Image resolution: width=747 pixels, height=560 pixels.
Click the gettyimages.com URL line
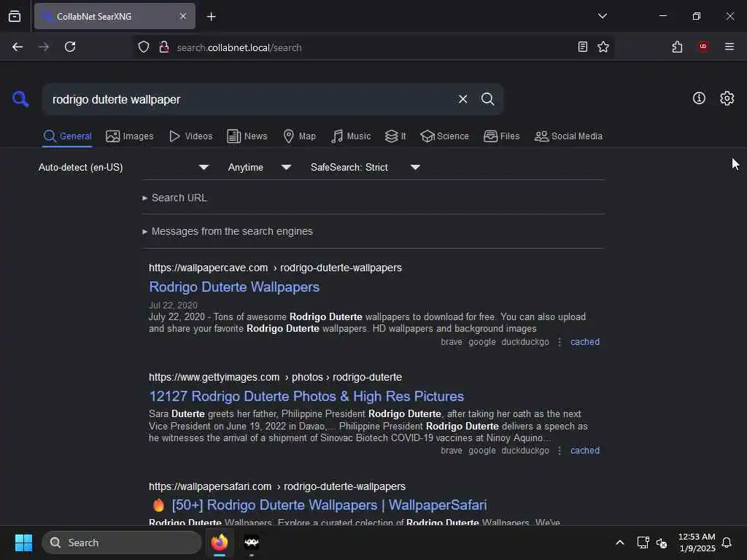[x=275, y=377]
